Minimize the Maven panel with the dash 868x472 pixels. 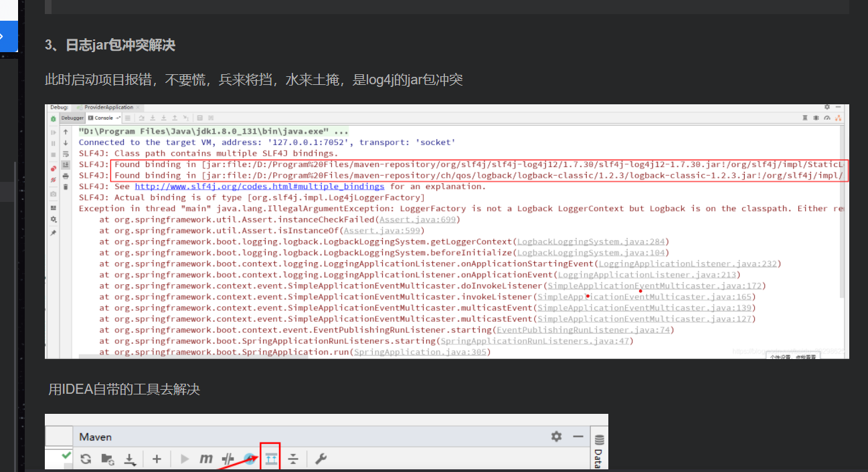click(578, 437)
